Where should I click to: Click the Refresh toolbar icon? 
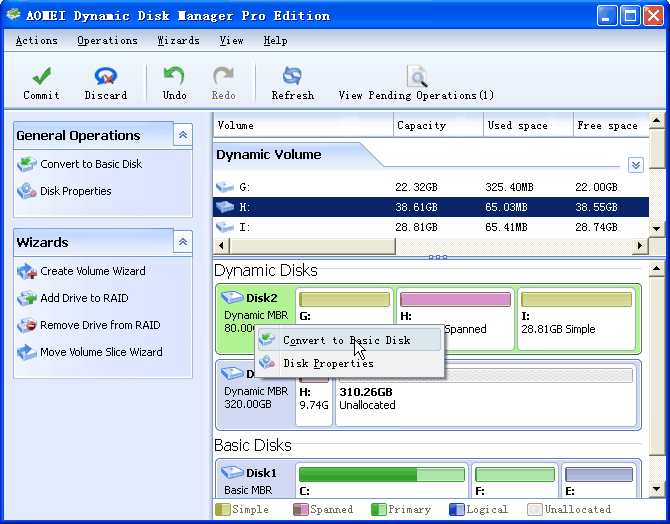[292, 77]
